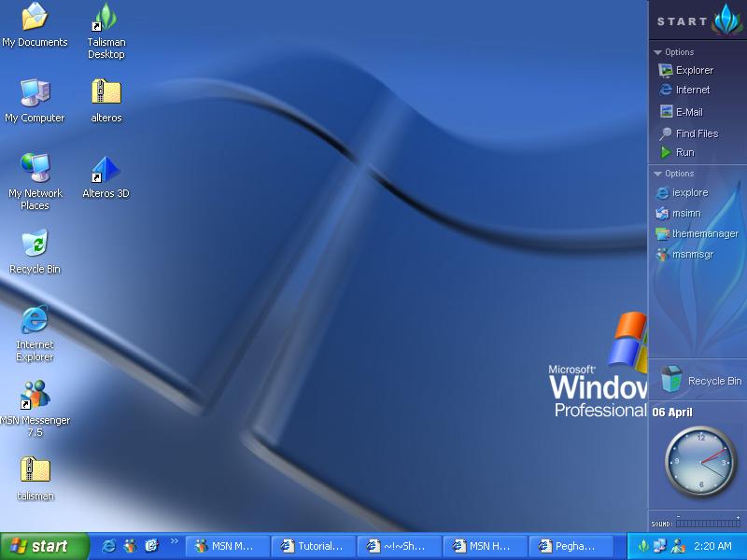The image size is (747, 560).
Task: Switch to the "~!~Sh..." taskbar window
Action: coord(400,546)
